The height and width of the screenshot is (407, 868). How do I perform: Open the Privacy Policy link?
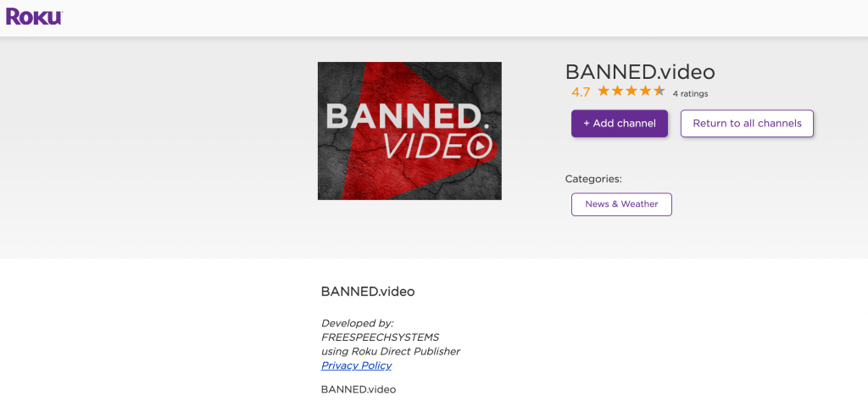(356, 365)
